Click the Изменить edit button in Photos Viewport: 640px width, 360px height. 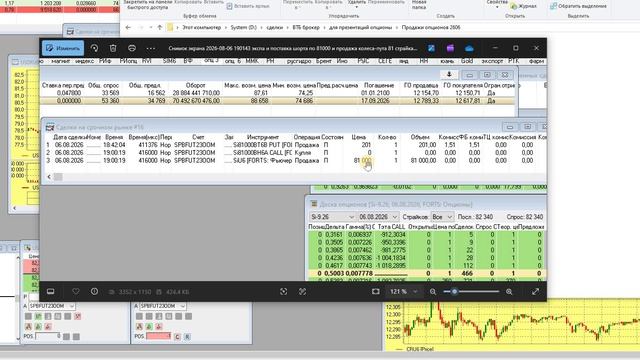click(x=63, y=48)
